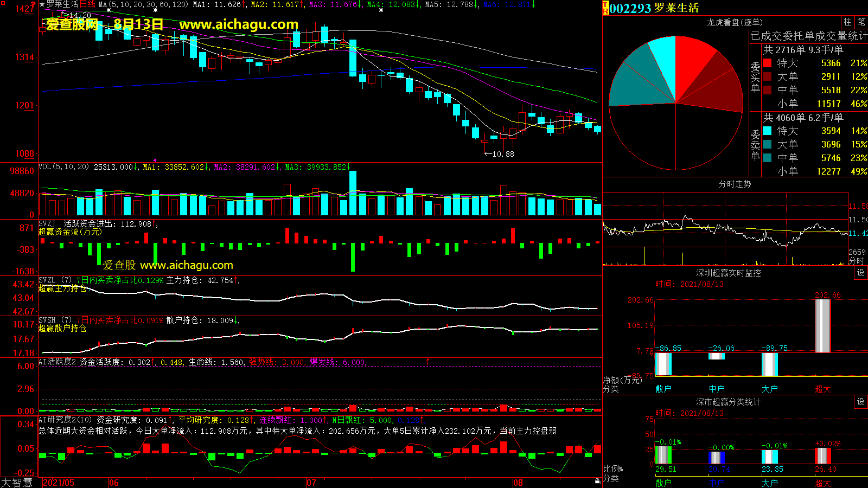Open 设 settings for 深圳超赢实时监控
Viewport: 868px width, 488px height.
(861, 273)
